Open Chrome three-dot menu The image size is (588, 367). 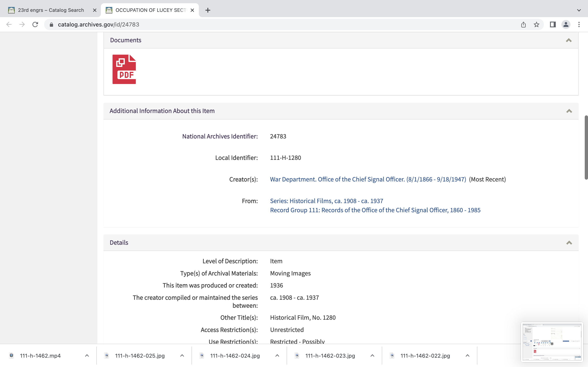pos(579,24)
